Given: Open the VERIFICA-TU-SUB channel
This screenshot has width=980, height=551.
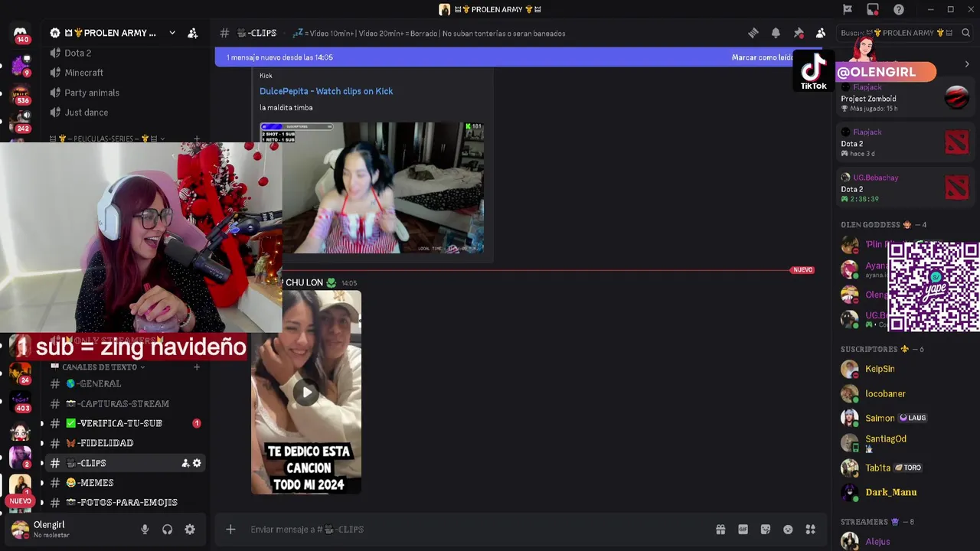Looking at the screenshot, I should [125, 423].
